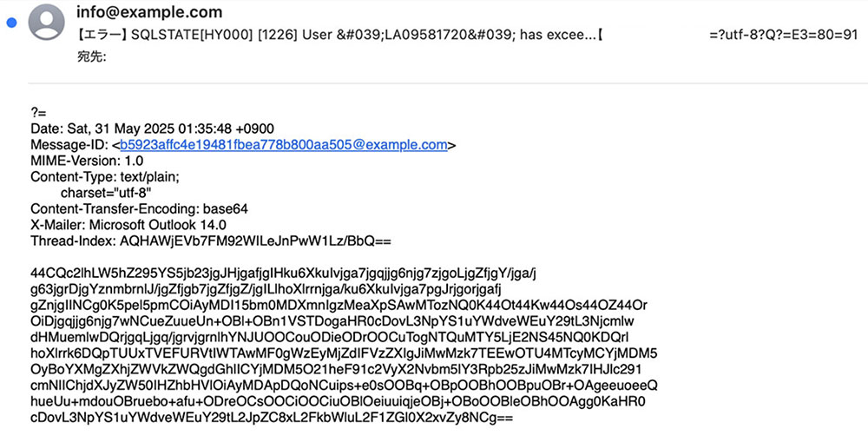Click the base64 line starting with 44CQc2lh

(x=283, y=273)
